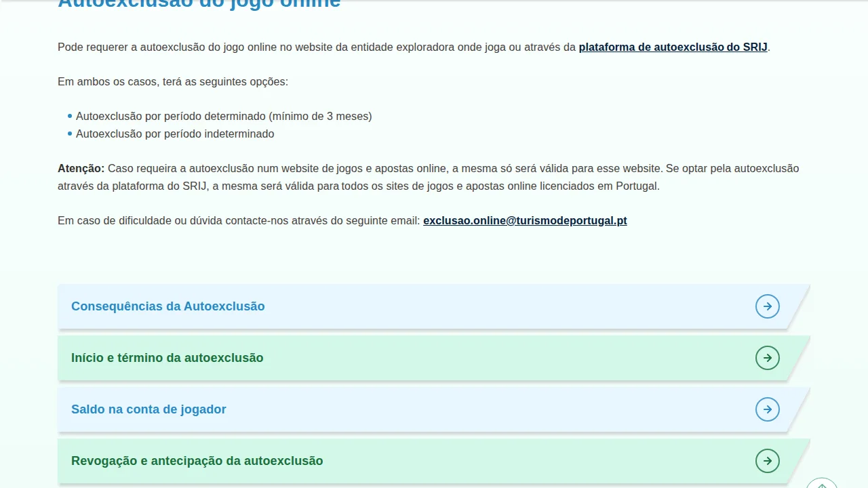Viewport: 868px width, 488px height.
Task: Click arrow icon on Revogação e antecipação row
Action: 768,461
